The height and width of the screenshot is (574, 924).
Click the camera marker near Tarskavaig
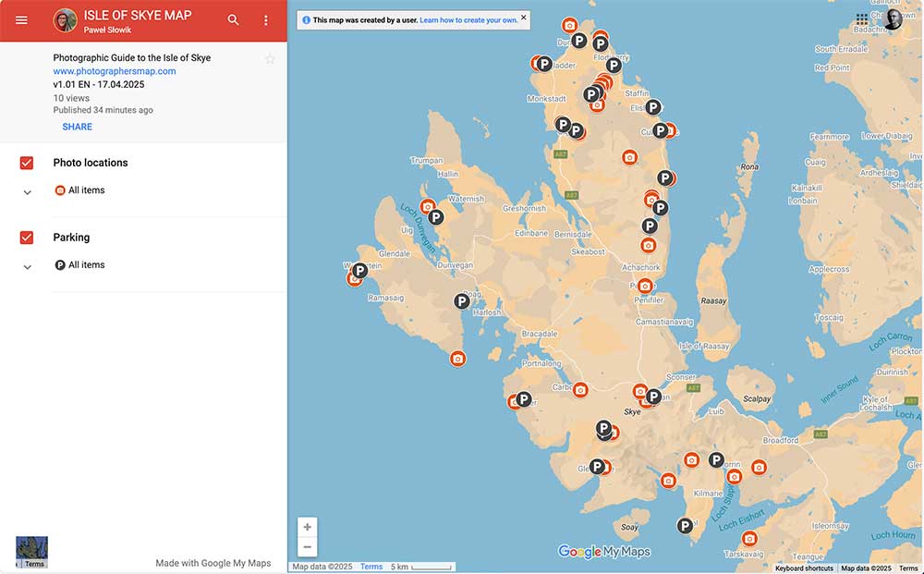749,539
